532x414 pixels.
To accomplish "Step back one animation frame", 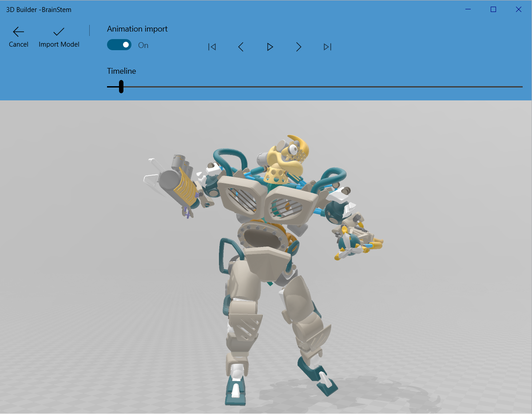I will (241, 47).
